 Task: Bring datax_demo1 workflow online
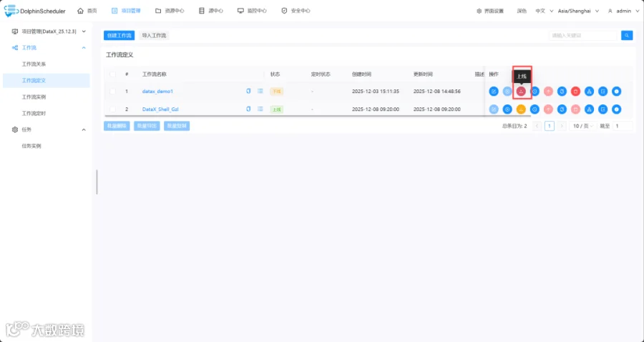[521, 91]
